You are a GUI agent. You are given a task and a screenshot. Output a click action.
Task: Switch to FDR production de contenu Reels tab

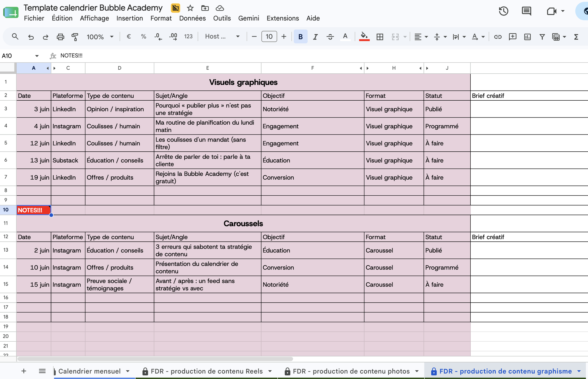207,371
